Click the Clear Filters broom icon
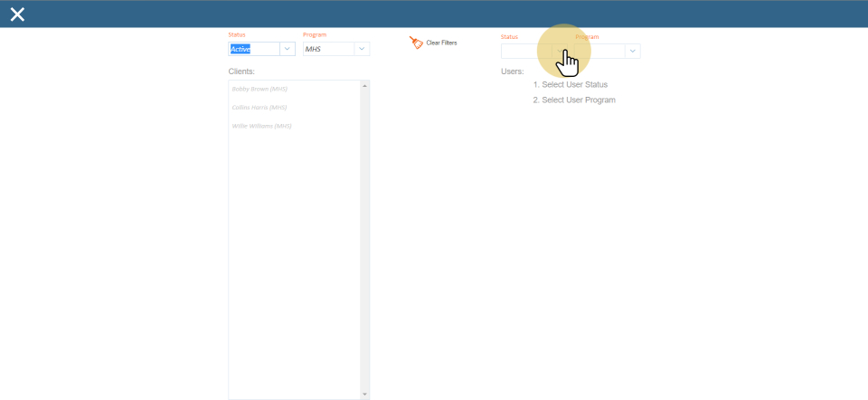Screen dimensions: 868x400 [416, 43]
